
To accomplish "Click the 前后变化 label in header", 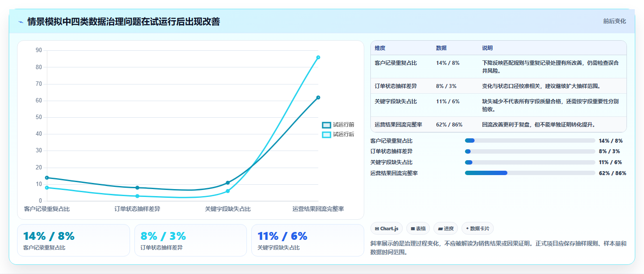I will click(x=614, y=21).
